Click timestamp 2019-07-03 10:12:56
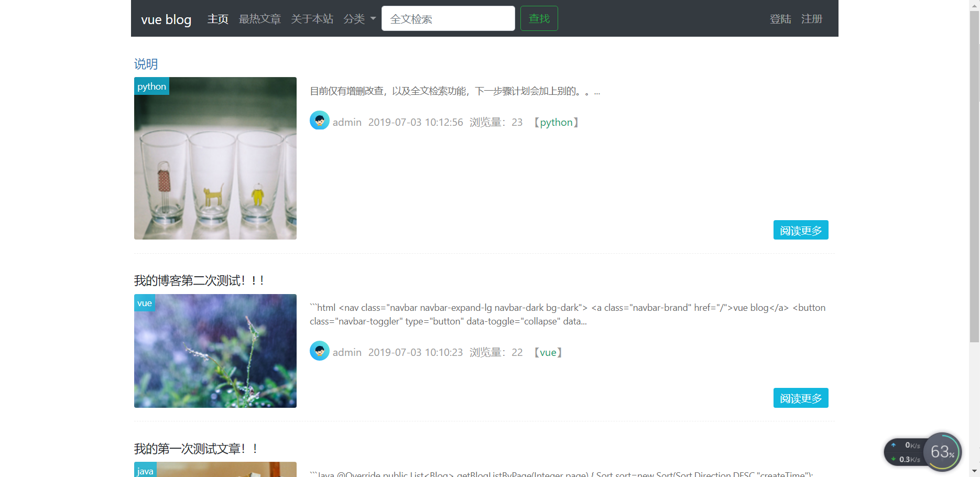The image size is (980, 477). [416, 122]
